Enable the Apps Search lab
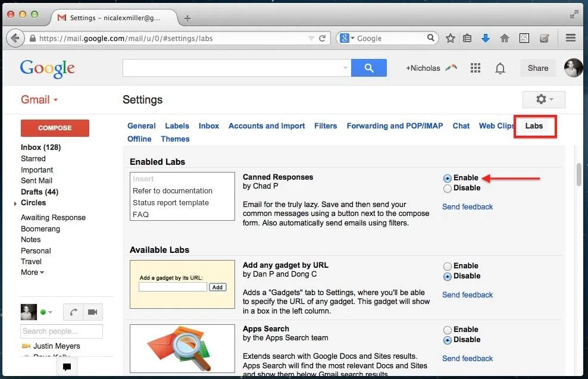Image resolution: width=588 pixels, height=379 pixels. [x=447, y=330]
